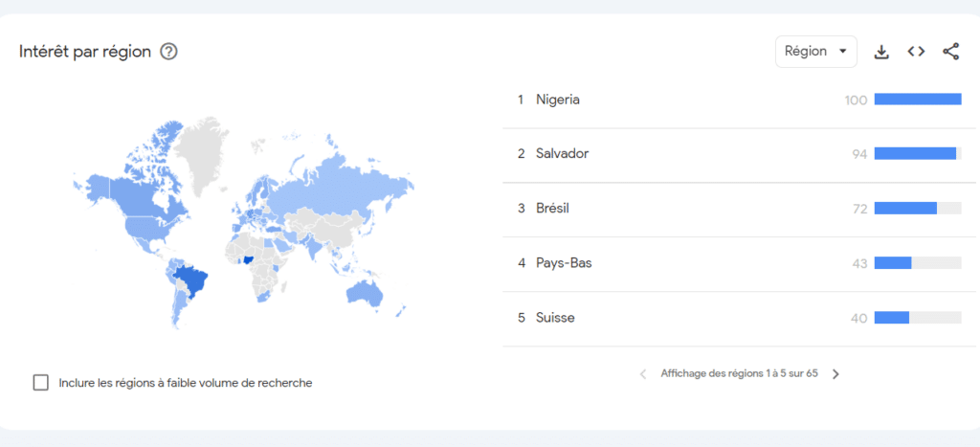Image resolution: width=980 pixels, height=447 pixels.
Task: Click the share icon
Action: pyautogui.click(x=950, y=52)
